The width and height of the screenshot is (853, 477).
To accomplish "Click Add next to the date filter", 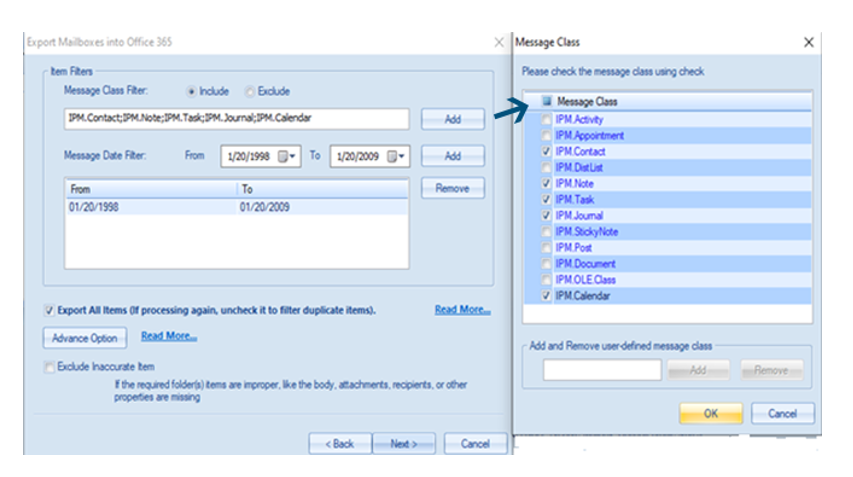I will (x=453, y=156).
